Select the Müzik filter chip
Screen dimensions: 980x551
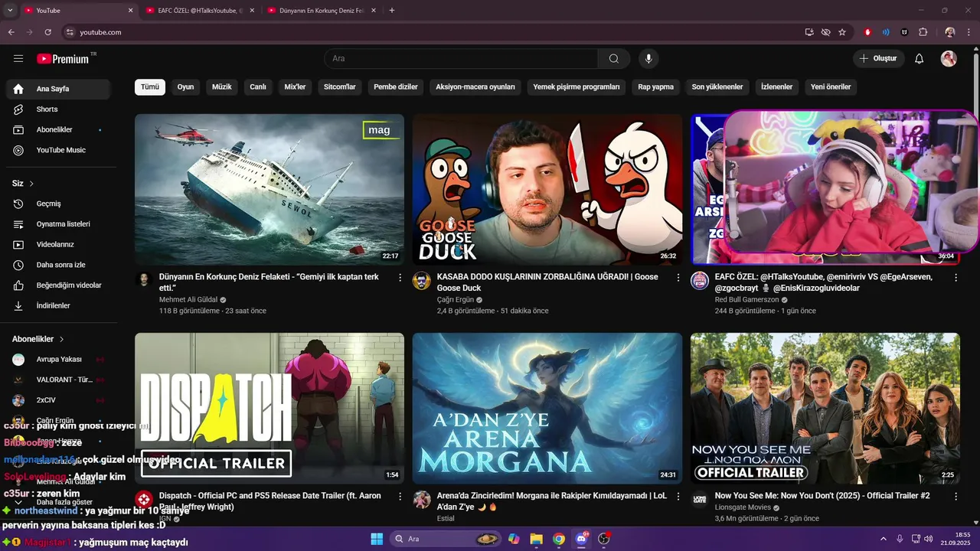pos(222,86)
